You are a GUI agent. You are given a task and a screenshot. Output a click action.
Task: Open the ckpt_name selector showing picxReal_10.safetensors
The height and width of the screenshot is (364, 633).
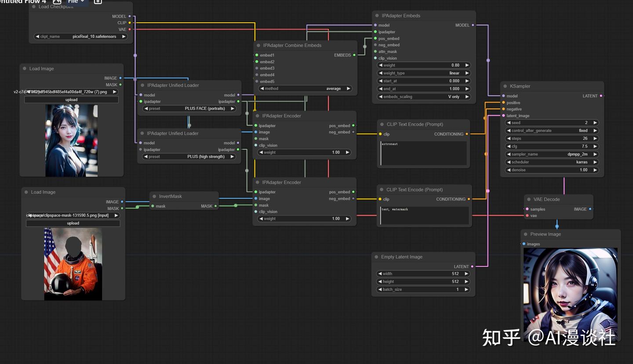(79, 36)
